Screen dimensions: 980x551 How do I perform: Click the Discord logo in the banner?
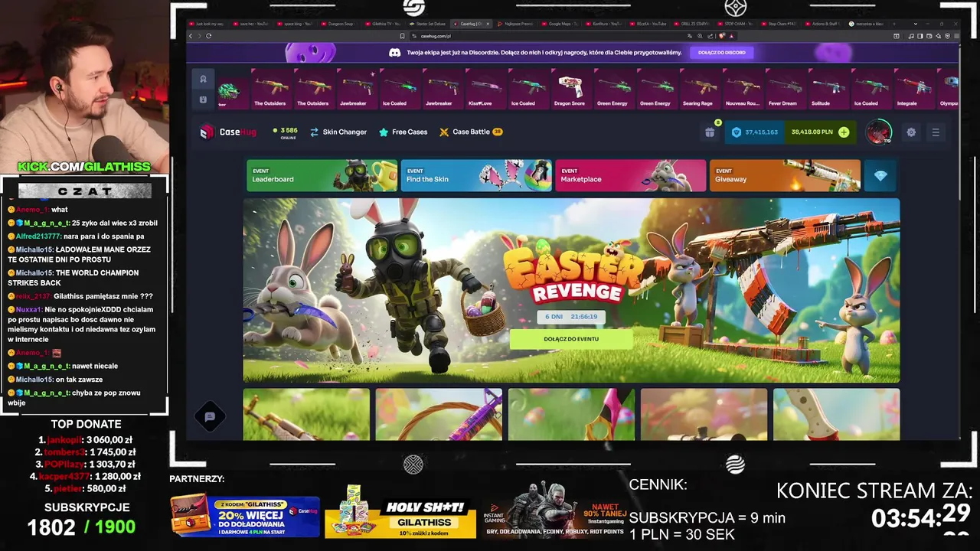(394, 52)
